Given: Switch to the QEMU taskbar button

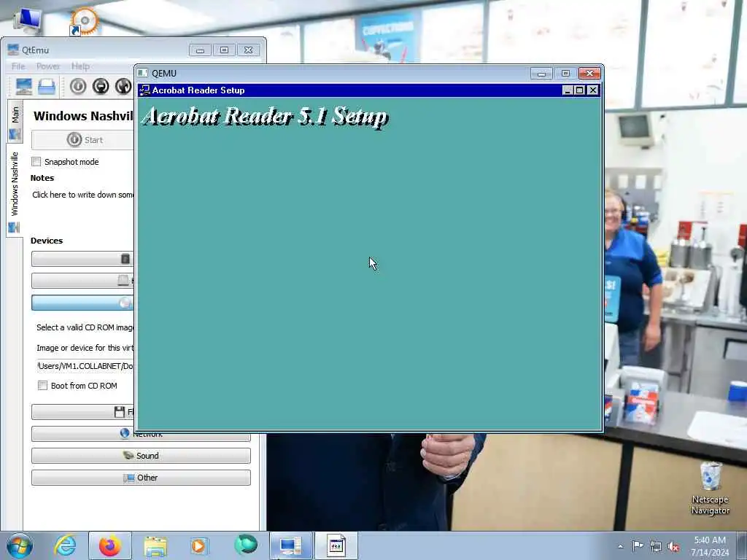Looking at the screenshot, I should (x=336, y=545).
